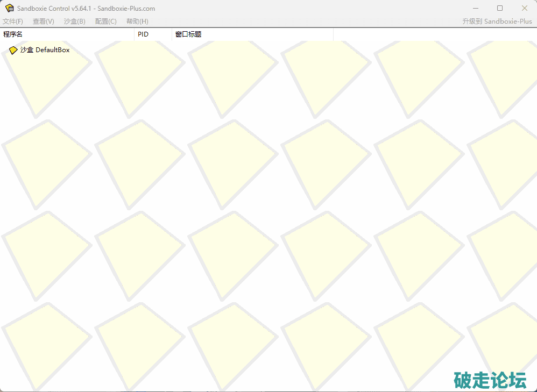Select the 沙盒 DefaultBox tree entry label

(45, 50)
